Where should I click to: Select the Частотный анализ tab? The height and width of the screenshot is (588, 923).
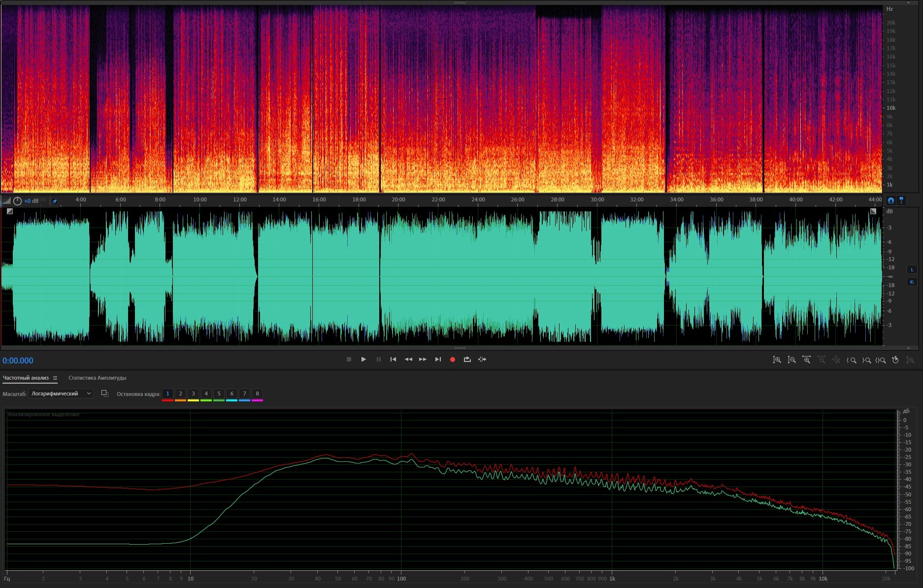point(26,378)
